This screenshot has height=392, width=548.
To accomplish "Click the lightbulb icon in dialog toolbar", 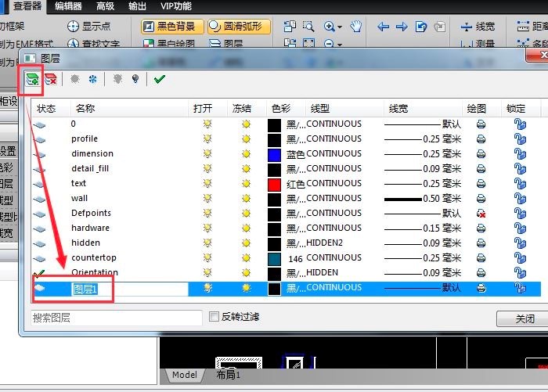I will [x=135, y=79].
